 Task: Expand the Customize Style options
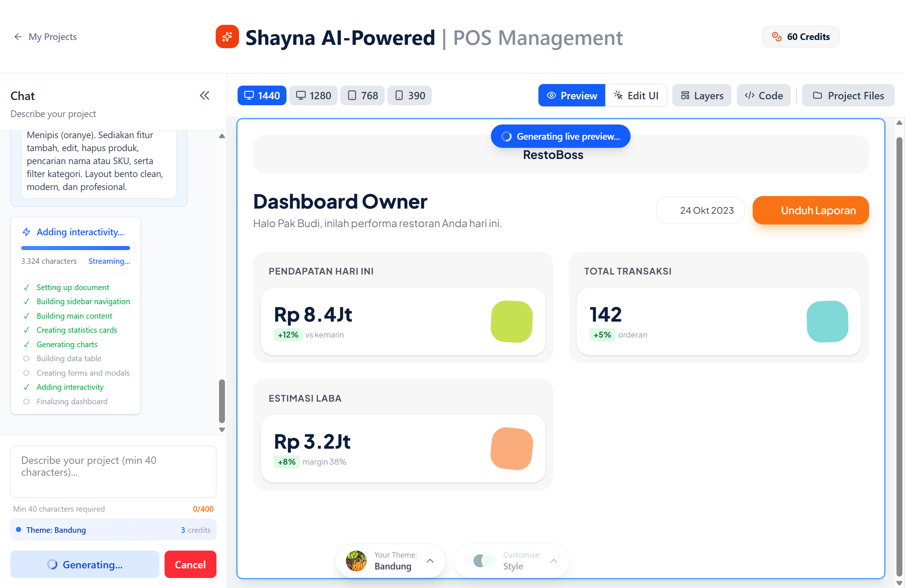pos(554,560)
